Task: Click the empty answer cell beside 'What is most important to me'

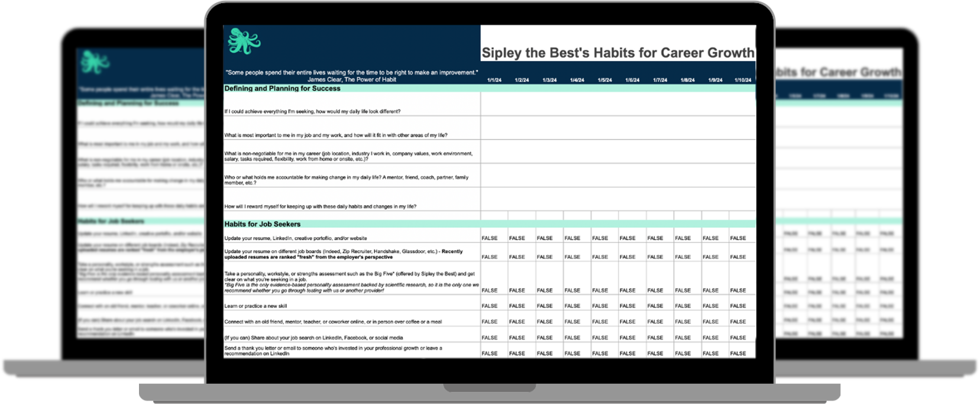Action: click(x=618, y=128)
